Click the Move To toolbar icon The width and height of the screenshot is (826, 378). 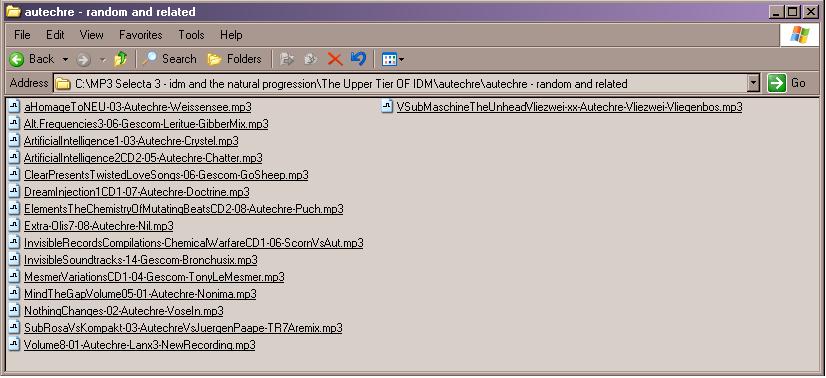point(287,59)
